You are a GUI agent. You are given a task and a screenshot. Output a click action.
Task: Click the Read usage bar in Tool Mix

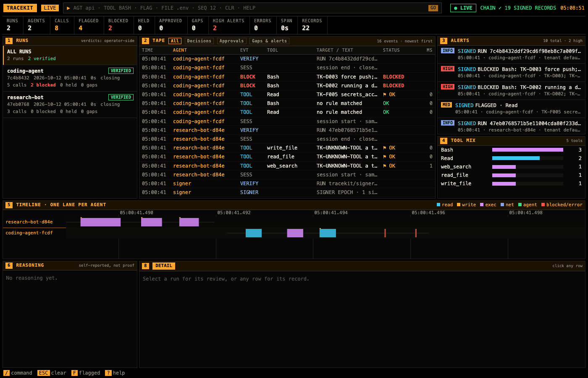(x=516, y=158)
